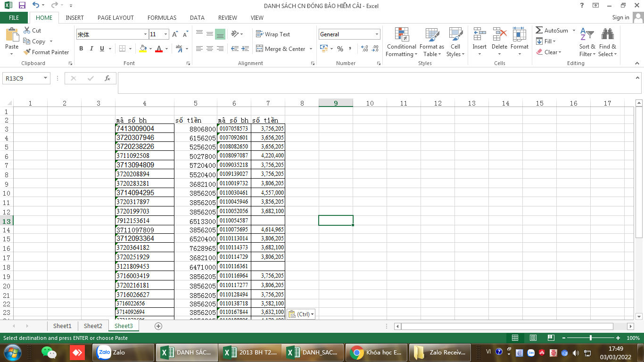Click the AutoSum sigma icon
This screenshot has height=362, width=644.
[539, 30]
